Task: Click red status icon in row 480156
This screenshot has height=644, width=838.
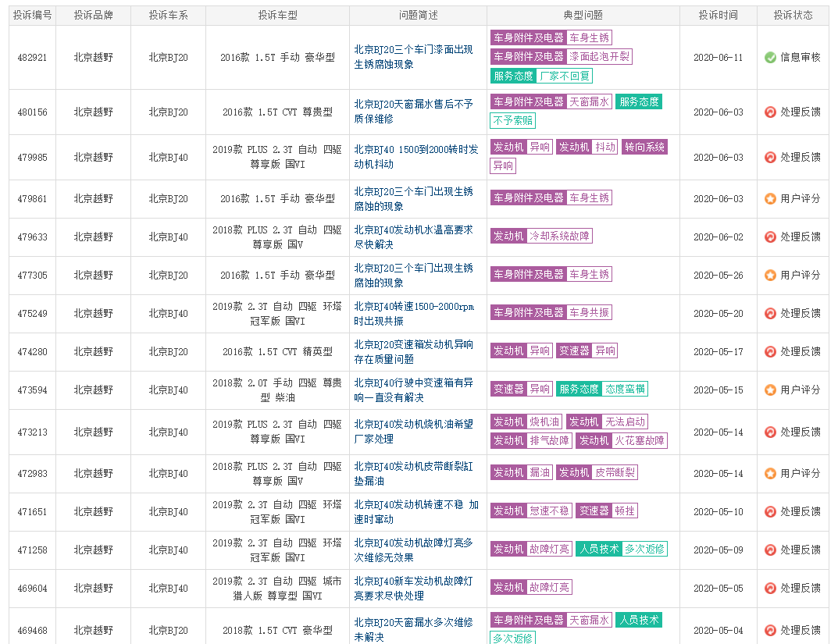Action: click(770, 112)
